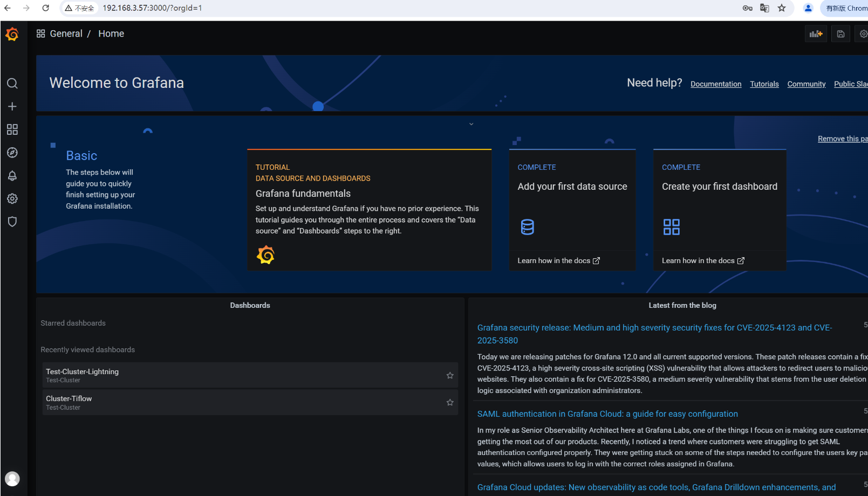This screenshot has width=868, height=496.
Task: Open the General folder breadcrumb
Action: pos(66,33)
